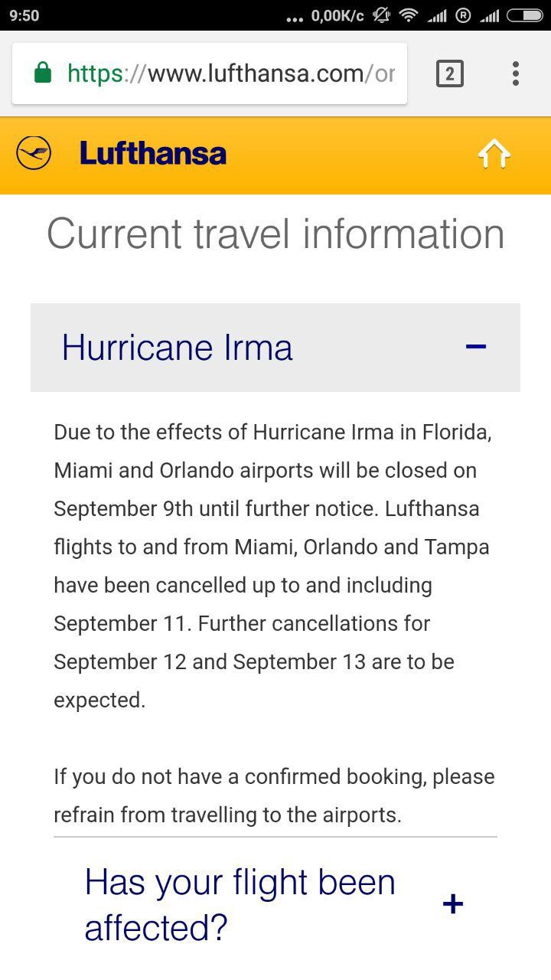Open the "Has your flight been affected?" heading
551x980 pixels.
pos(240,904)
